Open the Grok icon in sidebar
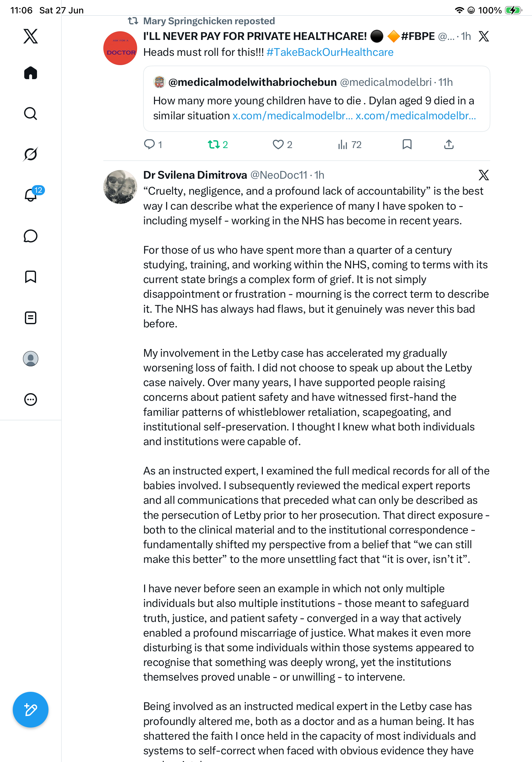Viewport: 532px width, 762px height. point(31,154)
